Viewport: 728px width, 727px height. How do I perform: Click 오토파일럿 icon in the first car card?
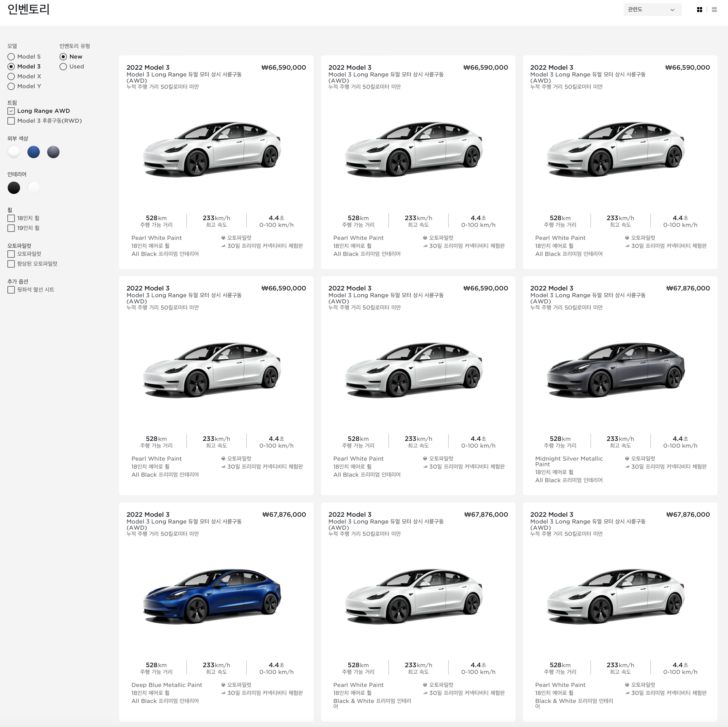point(223,238)
